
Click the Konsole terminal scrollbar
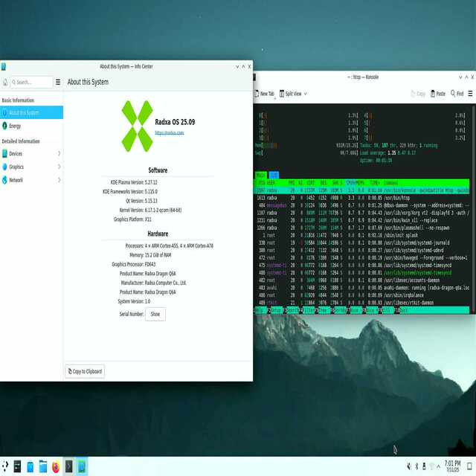point(474,209)
